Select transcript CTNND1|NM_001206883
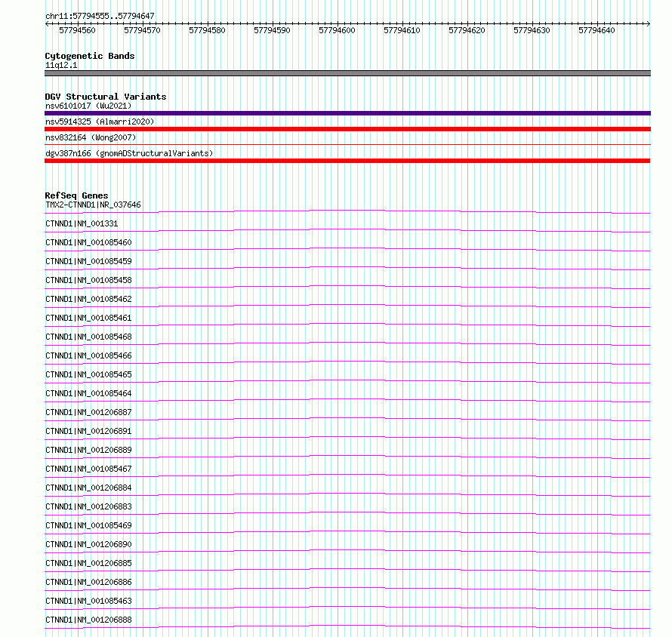 88,506
